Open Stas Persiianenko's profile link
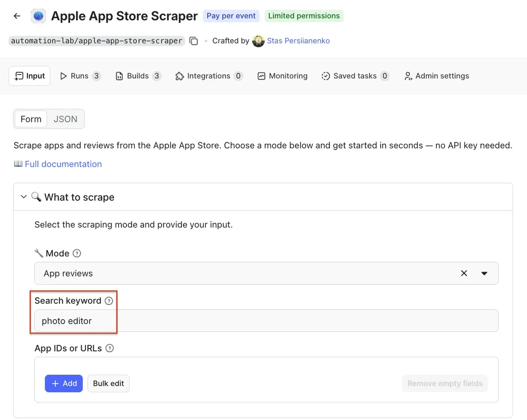This screenshot has height=420, width=527. (x=298, y=41)
